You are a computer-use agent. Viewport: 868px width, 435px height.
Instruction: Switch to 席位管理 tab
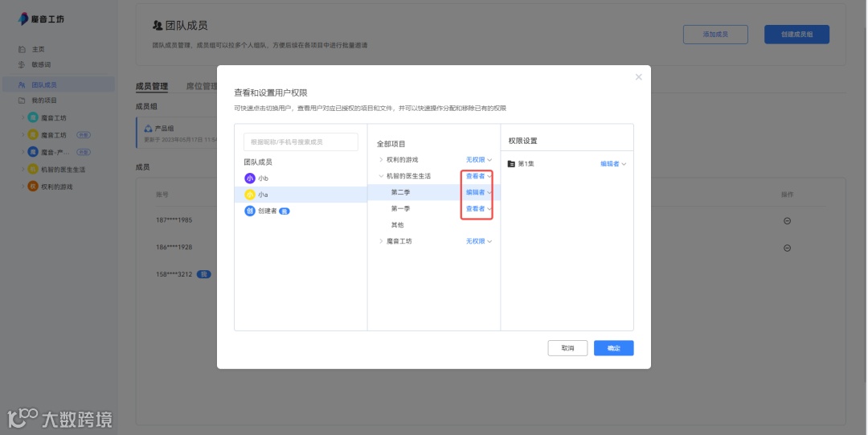202,87
